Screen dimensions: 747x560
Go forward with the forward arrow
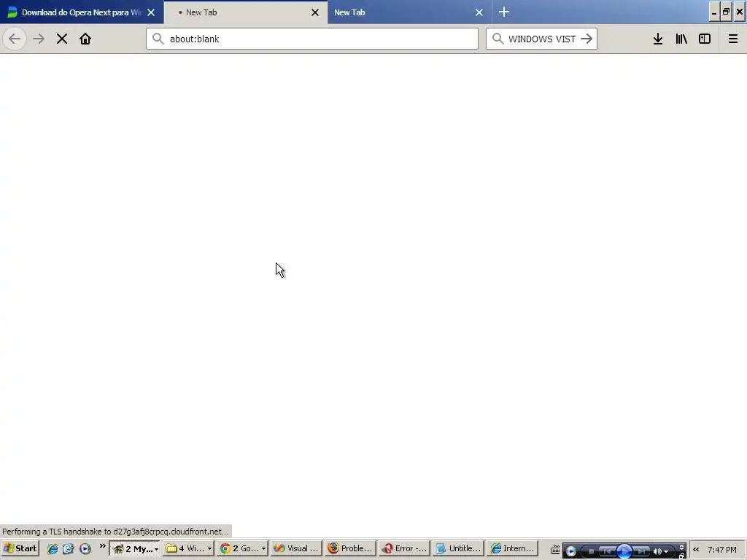39,39
